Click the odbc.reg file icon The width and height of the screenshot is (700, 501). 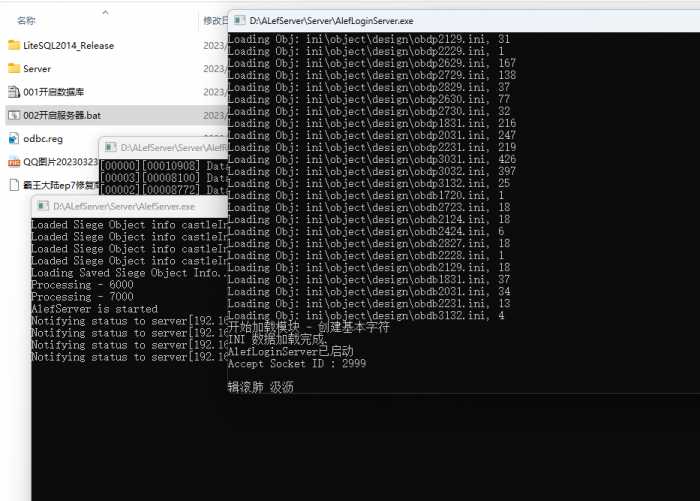14,138
